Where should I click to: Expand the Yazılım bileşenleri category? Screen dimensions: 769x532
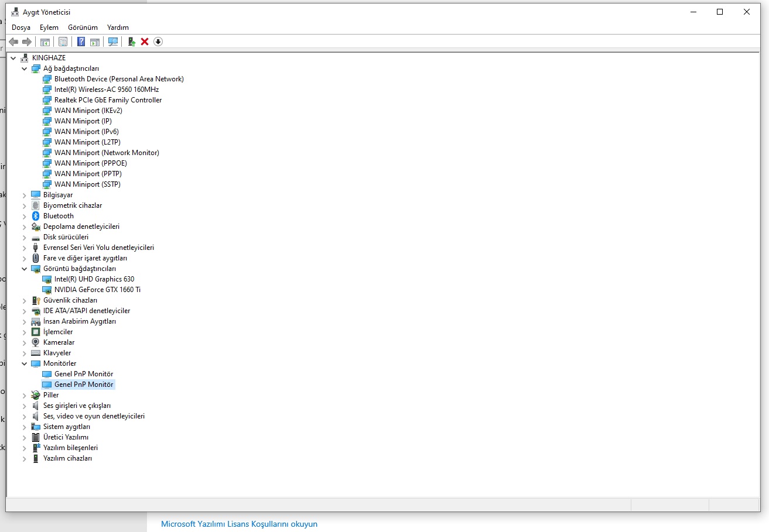coord(24,448)
